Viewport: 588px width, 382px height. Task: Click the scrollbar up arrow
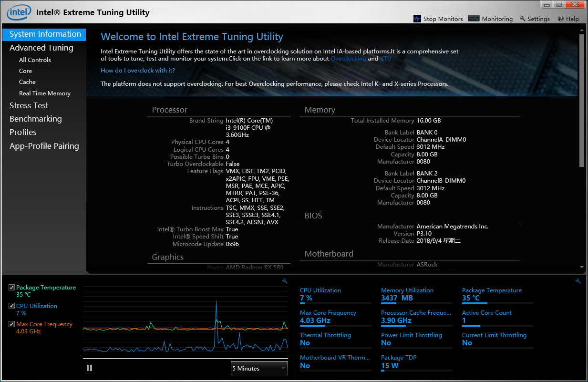(x=581, y=30)
